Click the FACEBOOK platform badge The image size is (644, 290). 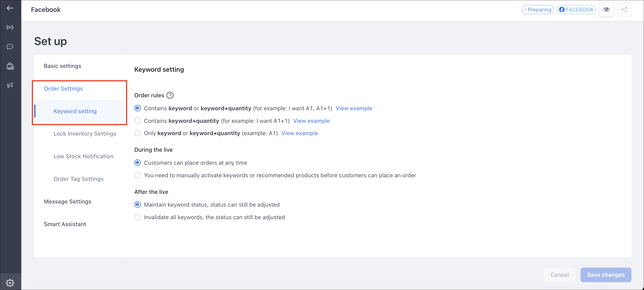click(576, 9)
